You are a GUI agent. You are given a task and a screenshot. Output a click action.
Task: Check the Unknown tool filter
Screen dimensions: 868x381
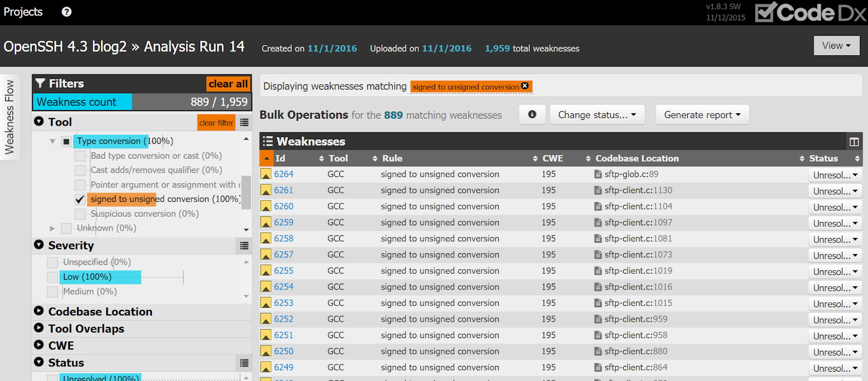pos(66,229)
